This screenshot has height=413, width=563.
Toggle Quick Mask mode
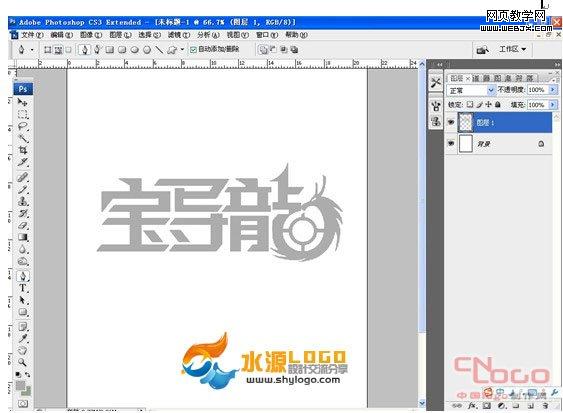point(23,404)
